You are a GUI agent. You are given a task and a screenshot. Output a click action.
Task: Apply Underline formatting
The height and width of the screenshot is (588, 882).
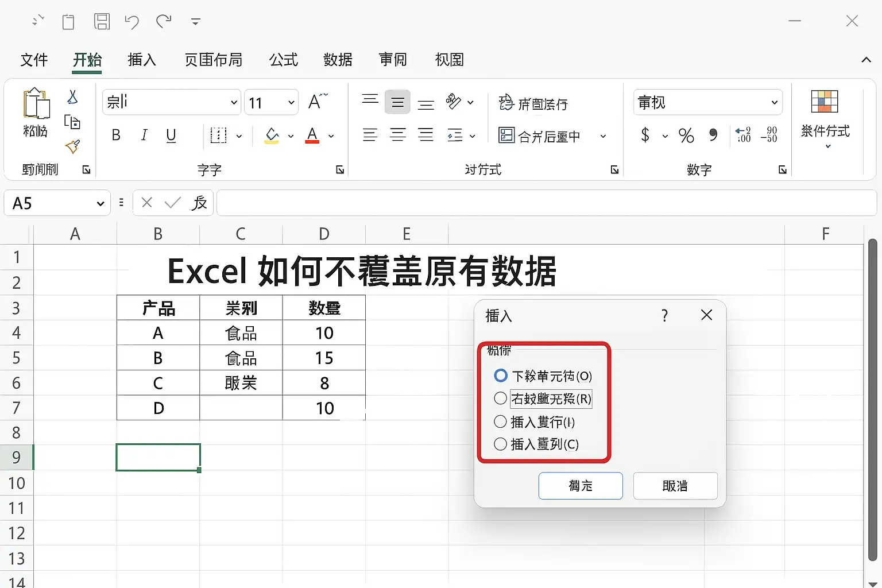(x=171, y=136)
